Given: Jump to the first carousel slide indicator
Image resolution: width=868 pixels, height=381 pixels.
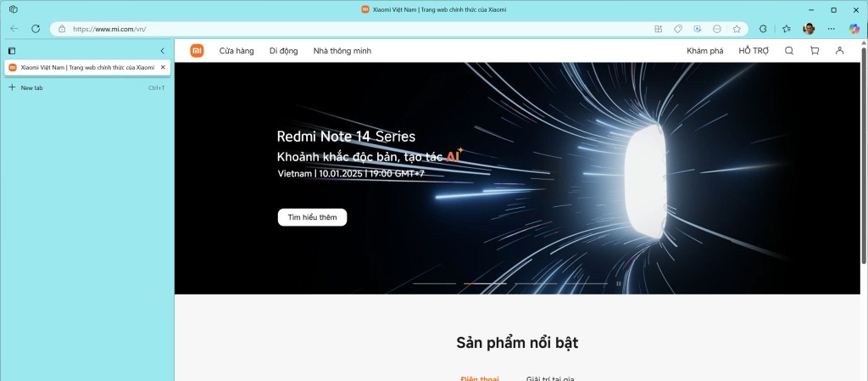Looking at the screenshot, I should pyautogui.click(x=435, y=283).
